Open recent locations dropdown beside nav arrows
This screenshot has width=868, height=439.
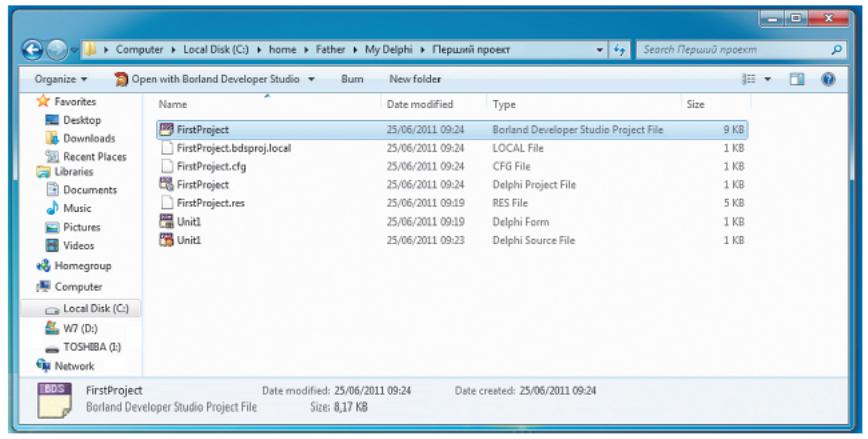click(x=74, y=51)
